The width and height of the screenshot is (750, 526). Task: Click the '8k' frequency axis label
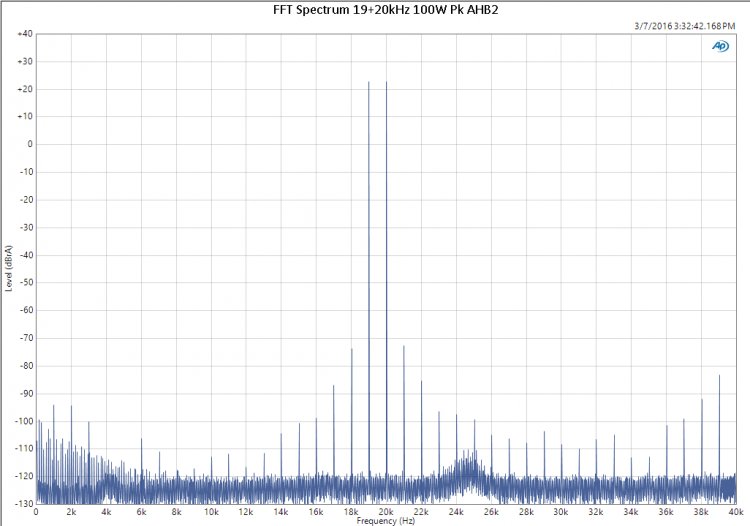click(x=176, y=512)
